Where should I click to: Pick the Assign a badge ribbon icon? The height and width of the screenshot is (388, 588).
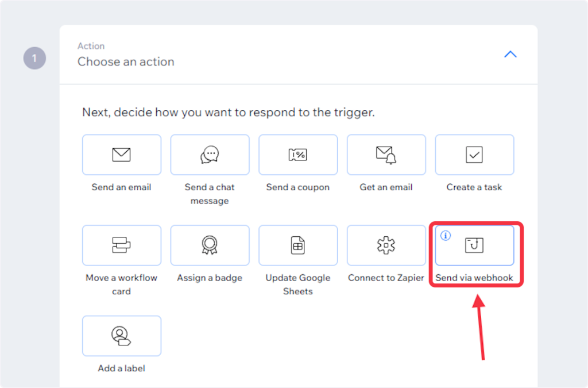[210, 245]
